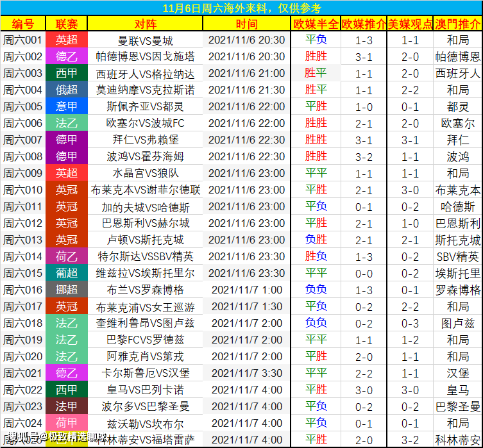483x448 pixels.
Task: Select the 澳門推介 header cell
Action: click(458, 23)
